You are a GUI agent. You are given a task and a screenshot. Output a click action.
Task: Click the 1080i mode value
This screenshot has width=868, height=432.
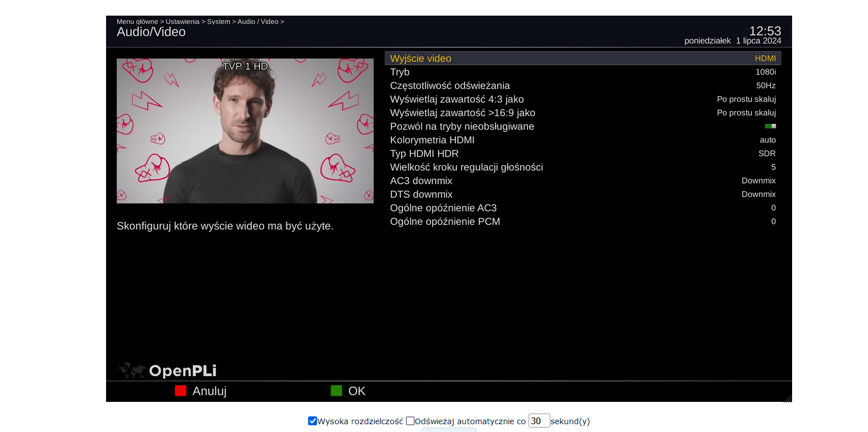pyautogui.click(x=766, y=72)
